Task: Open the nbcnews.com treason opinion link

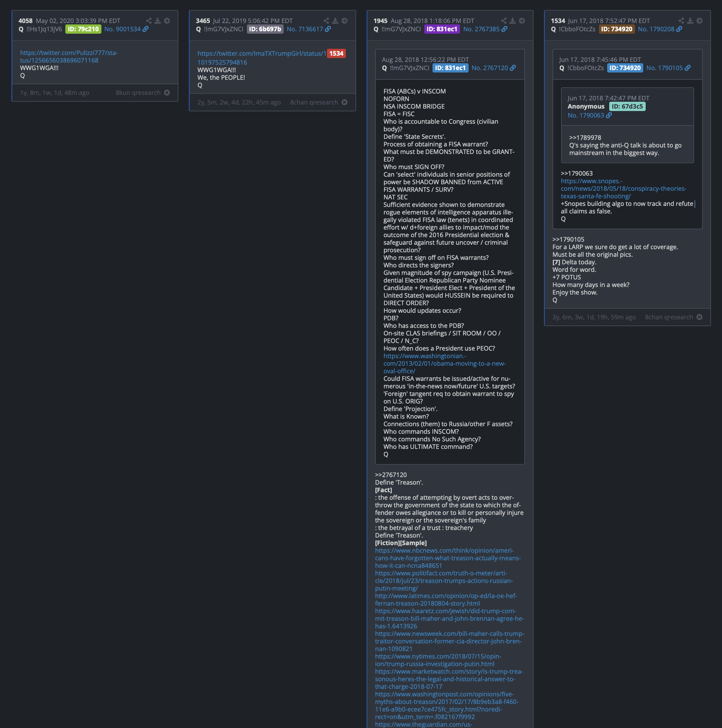Action: pyautogui.click(x=448, y=558)
